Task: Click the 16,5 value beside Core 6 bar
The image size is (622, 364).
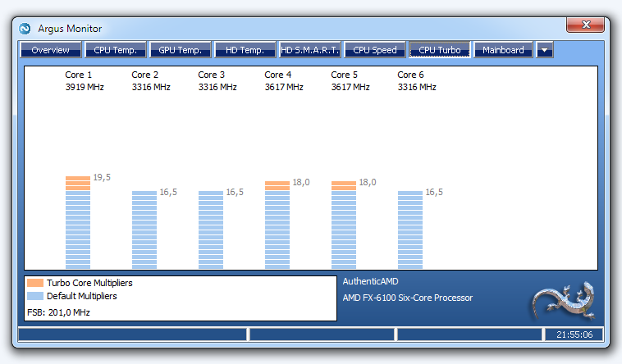Action: click(x=434, y=192)
